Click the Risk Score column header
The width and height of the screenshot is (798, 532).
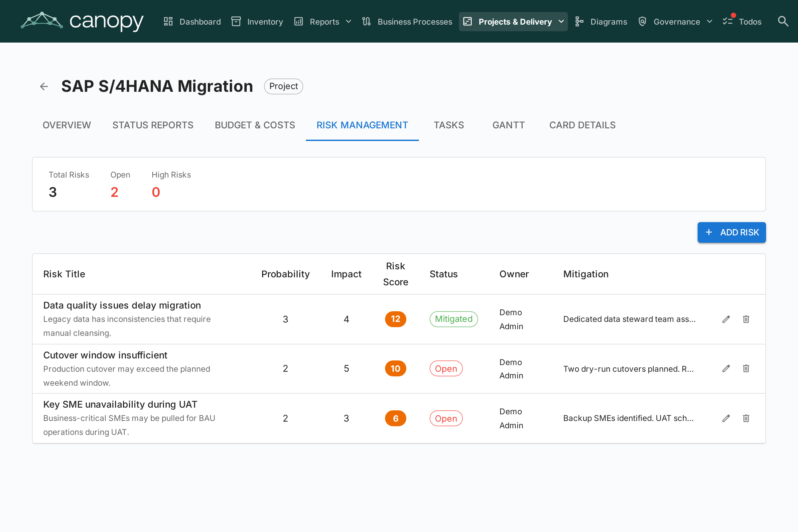pyautogui.click(x=396, y=274)
